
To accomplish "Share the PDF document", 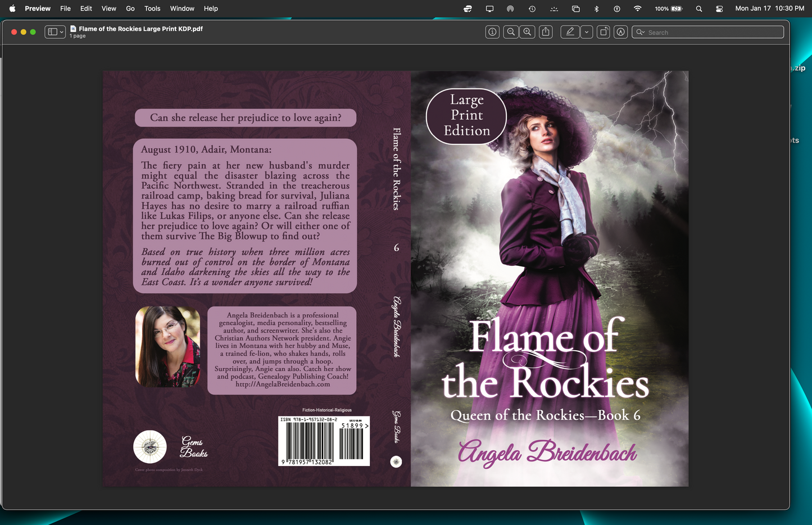I will (x=546, y=32).
